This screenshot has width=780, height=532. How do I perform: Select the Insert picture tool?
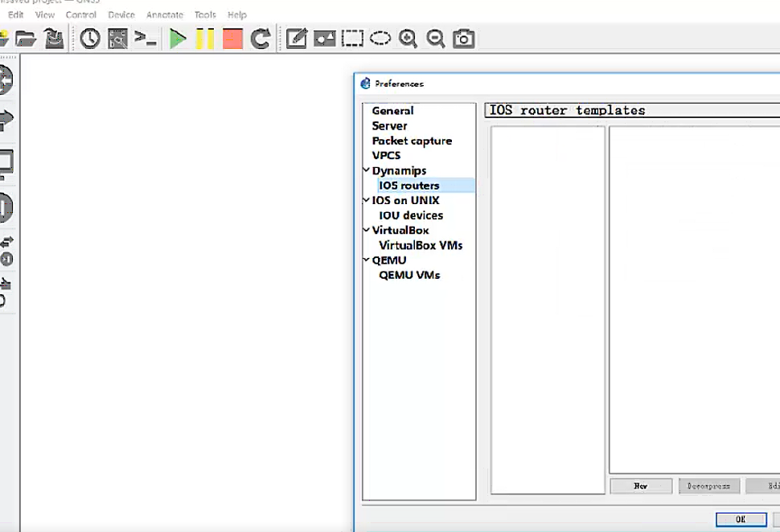(x=324, y=39)
